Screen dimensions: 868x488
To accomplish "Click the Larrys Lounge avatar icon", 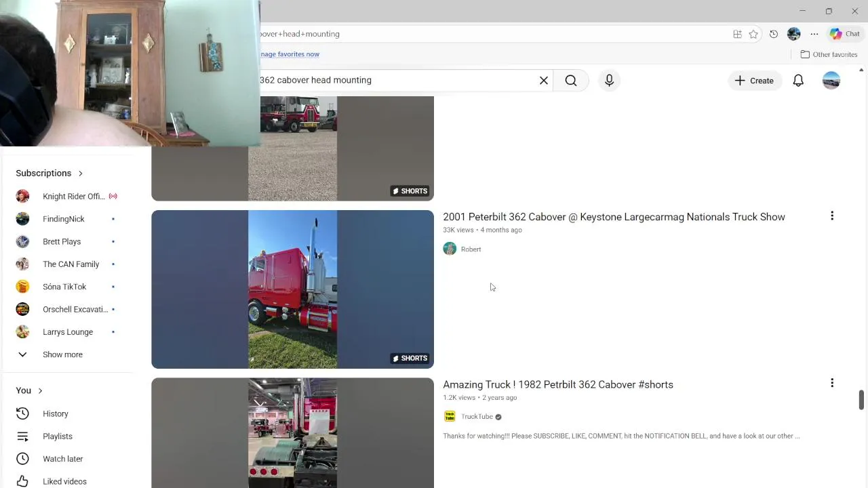I will [x=22, y=332].
